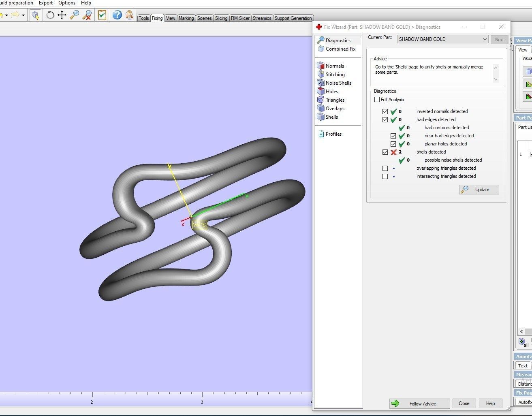Open the Support Generation tab

(x=293, y=18)
